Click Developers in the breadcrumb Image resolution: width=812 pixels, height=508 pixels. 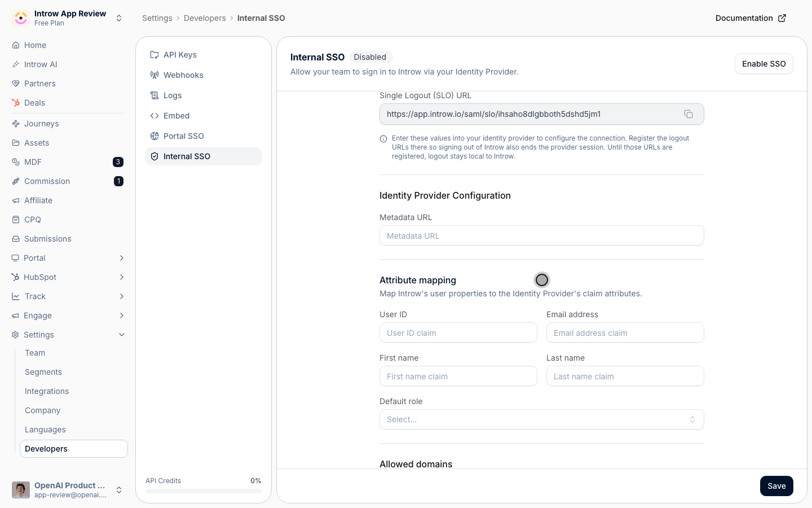pyautogui.click(x=205, y=18)
